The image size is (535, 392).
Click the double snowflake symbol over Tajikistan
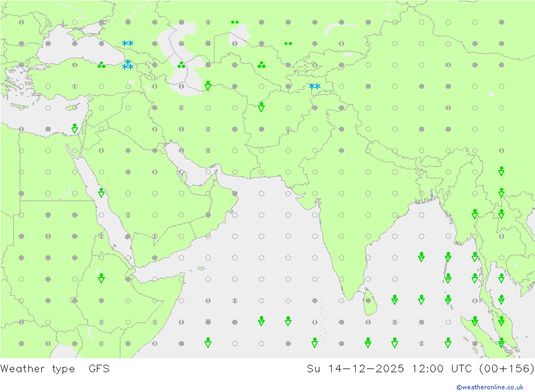(x=315, y=86)
